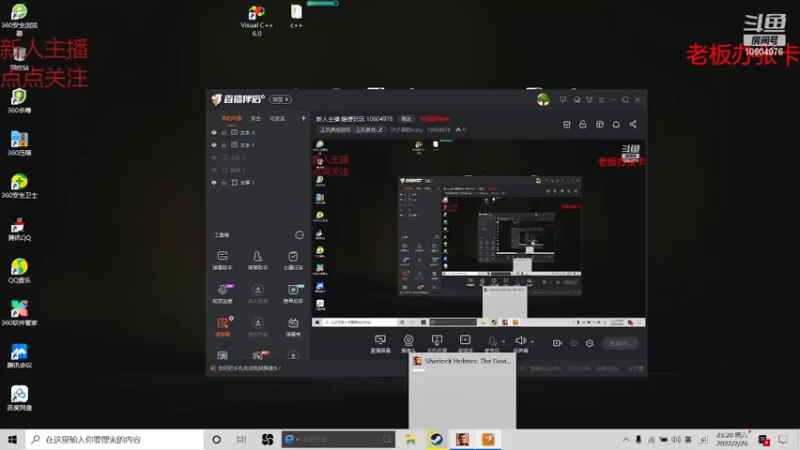
Task: Show the hidden 文本 2 layer
Action: click(214, 158)
